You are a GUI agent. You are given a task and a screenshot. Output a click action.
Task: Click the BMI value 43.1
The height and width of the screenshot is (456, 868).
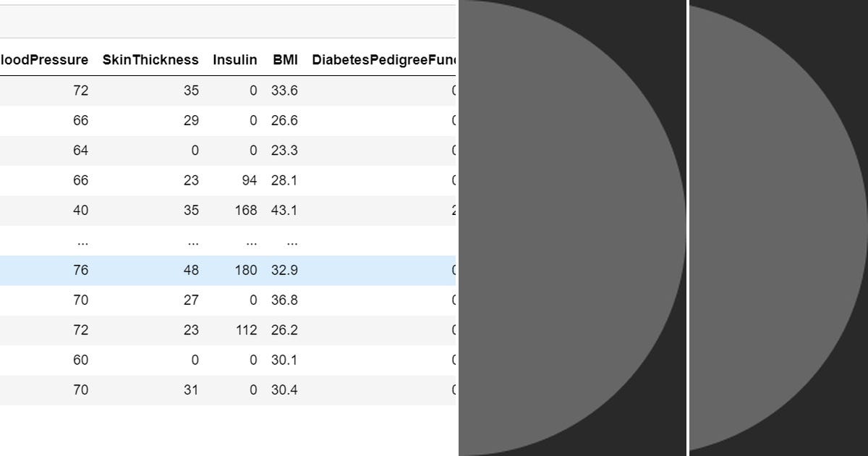point(284,210)
